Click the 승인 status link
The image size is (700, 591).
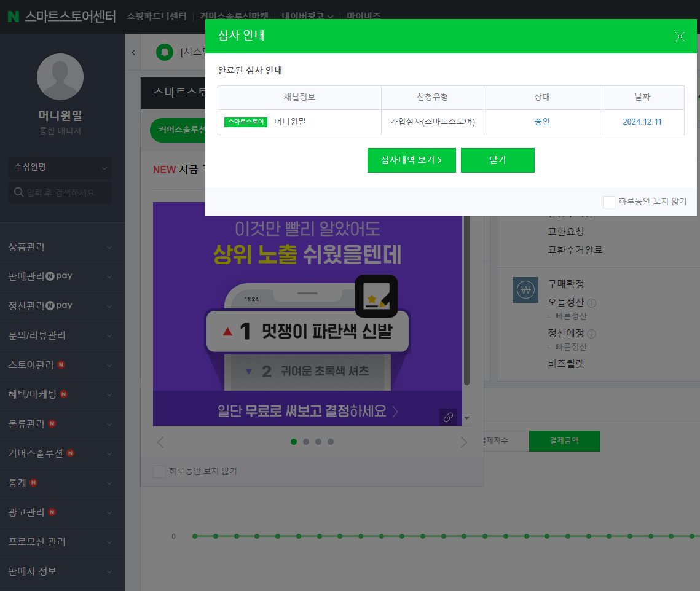point(541,122)
